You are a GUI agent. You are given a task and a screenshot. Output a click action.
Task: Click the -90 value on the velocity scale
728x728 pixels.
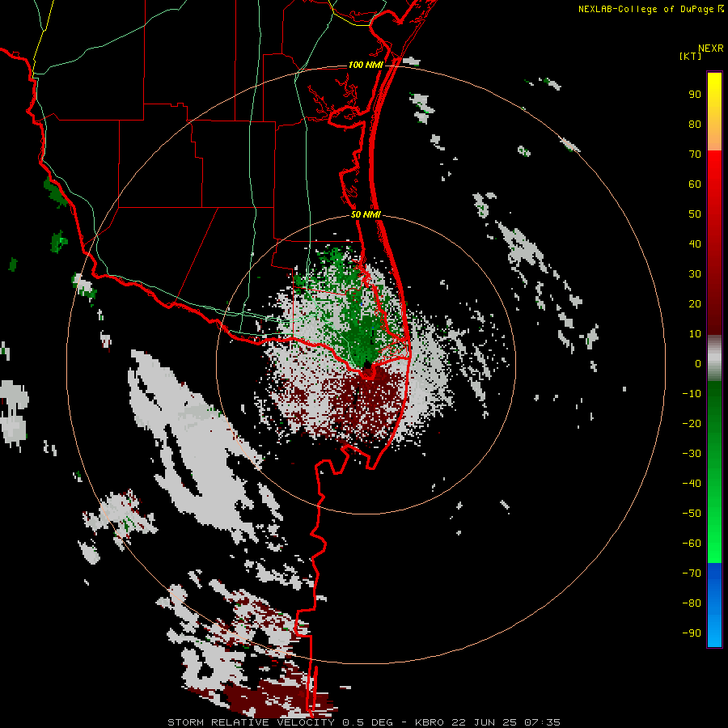pyautogui.click(x=692, y=633)
